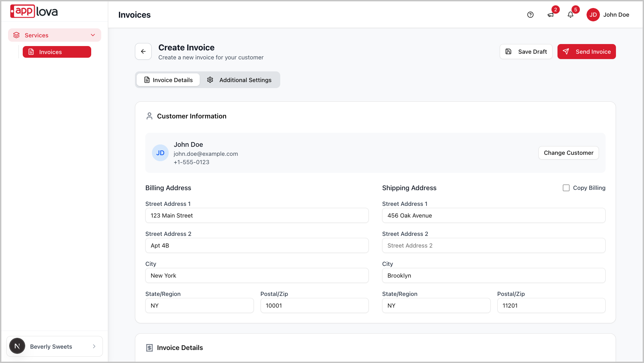This screenshot has width=644, height=363.
Task: Click the Change Customer button
Action: pos(569,153)
